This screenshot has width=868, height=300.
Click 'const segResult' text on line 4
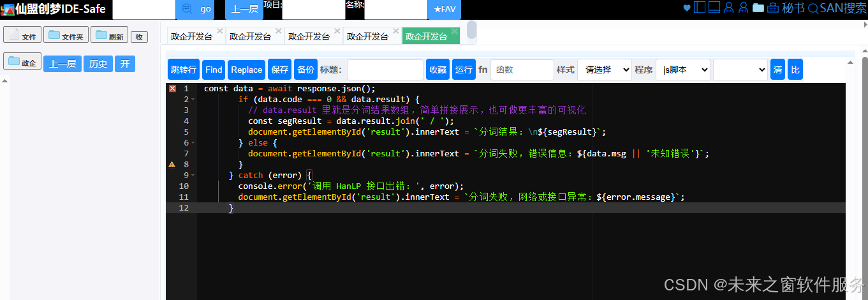(x=286, y=121)
